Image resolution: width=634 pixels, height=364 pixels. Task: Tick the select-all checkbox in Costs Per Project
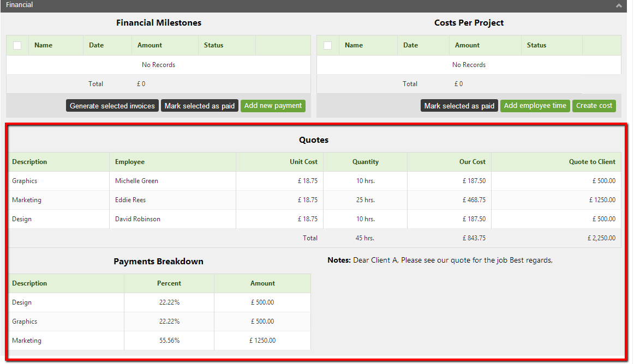tap(327, 45)
